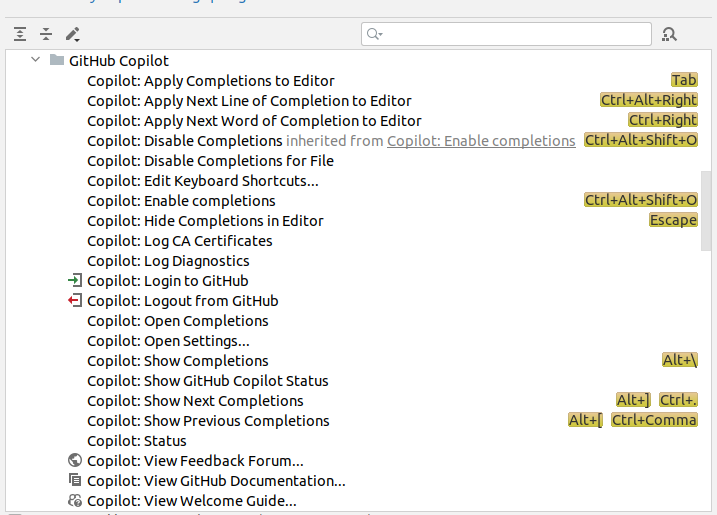
Task: Click the Ctrl+Comma shortcut badge
Action: 654,420
